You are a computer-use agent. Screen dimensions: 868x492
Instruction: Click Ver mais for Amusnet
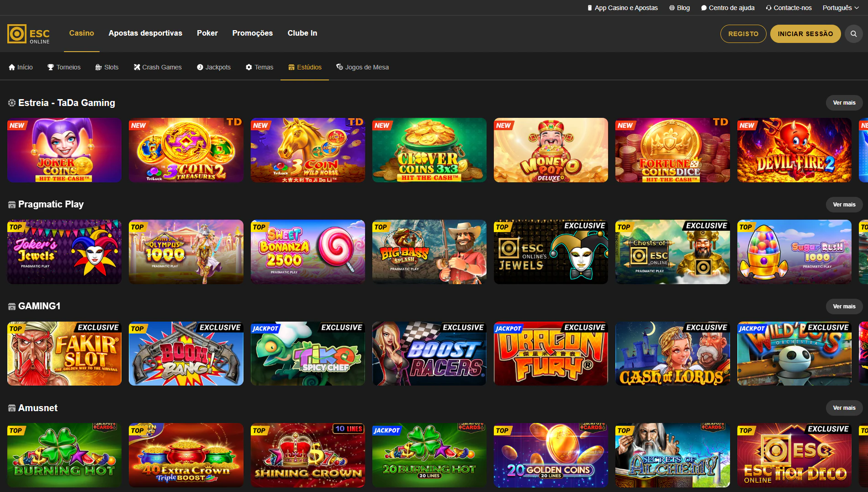point(844,408)
